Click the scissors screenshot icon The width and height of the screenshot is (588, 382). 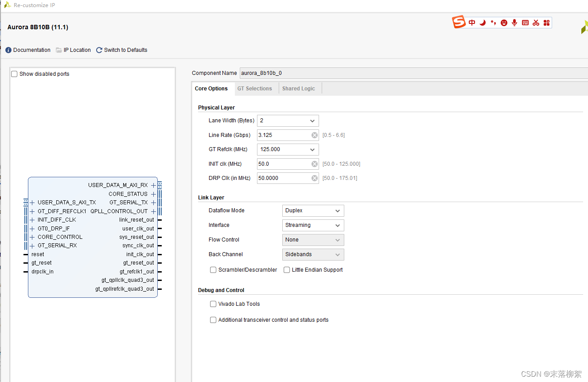536,23
